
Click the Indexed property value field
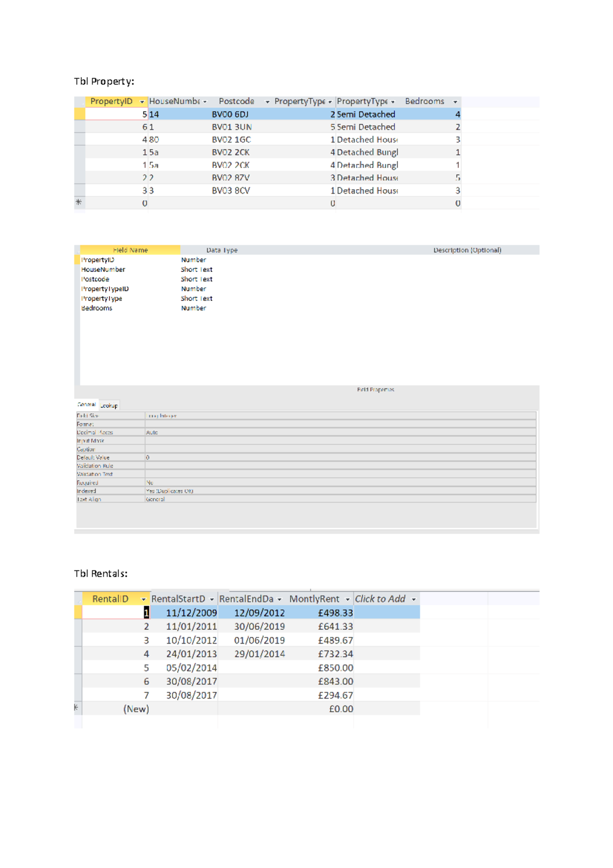pyautogui.click(x=340, y=491)
